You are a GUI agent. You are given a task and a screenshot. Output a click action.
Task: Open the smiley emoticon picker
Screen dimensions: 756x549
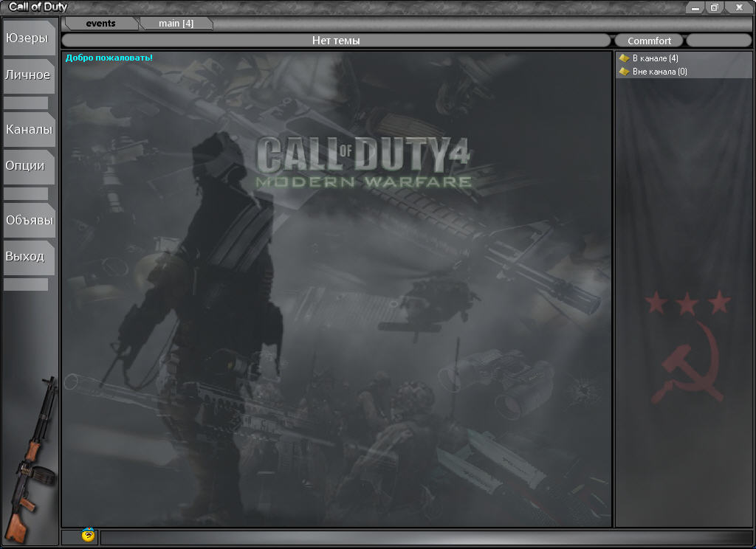pyautogui.click(x=88, y=535)
